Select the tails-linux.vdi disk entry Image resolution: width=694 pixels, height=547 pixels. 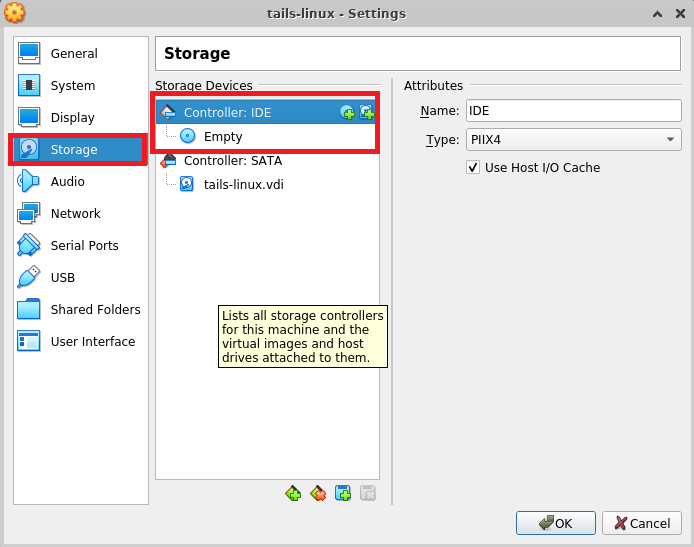coord(267,184)
